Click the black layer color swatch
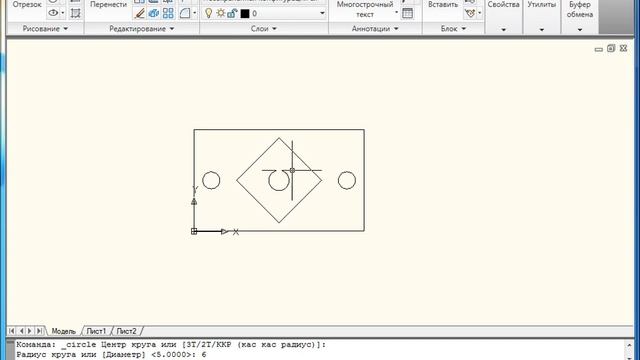The height and width of the screenshot is (360, 640). click(x=245, y=14)
